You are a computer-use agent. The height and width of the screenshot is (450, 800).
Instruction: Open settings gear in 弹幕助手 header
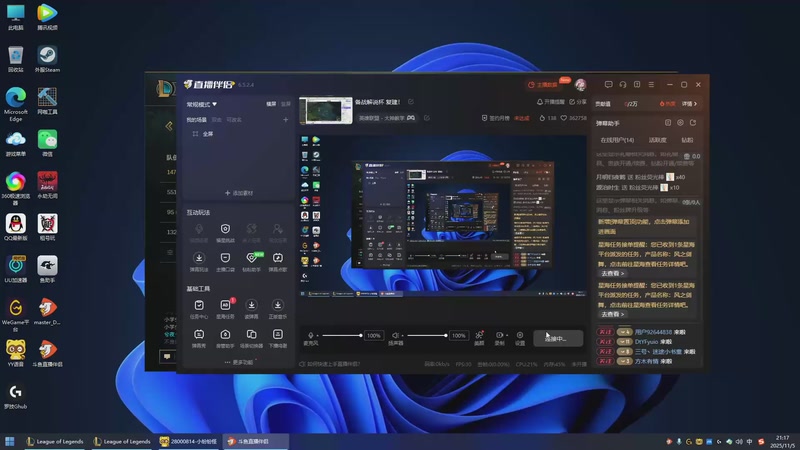click(680, 122)
